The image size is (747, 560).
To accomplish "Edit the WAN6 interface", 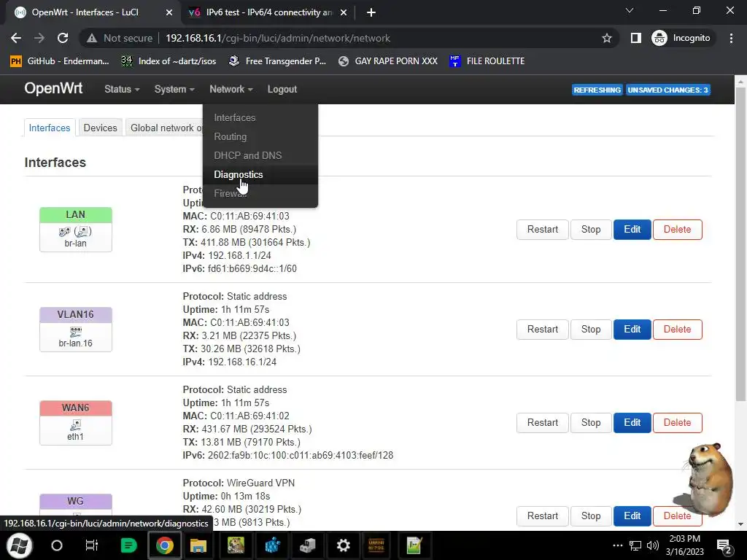I will [632, 423].
